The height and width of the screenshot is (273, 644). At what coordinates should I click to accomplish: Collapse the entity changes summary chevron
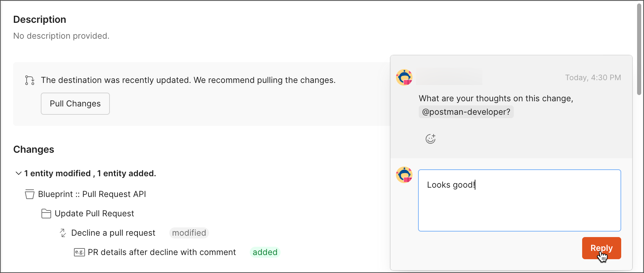coord(18,173)
